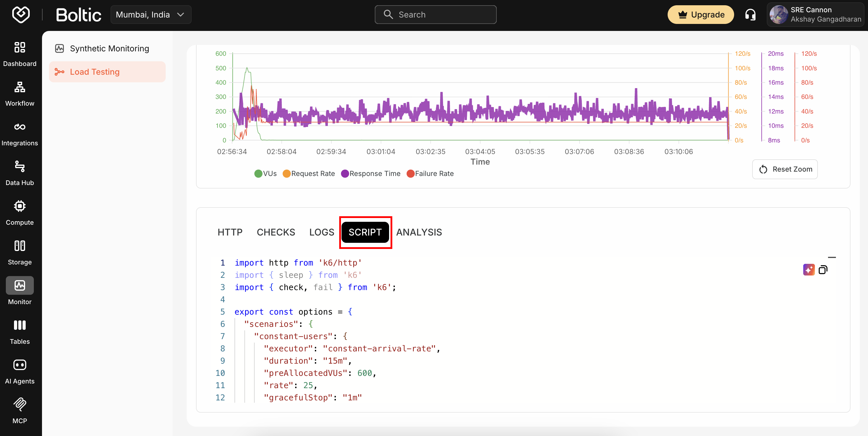
Task: Switch to the ANALYSIS tab
Action: (419, 232)
